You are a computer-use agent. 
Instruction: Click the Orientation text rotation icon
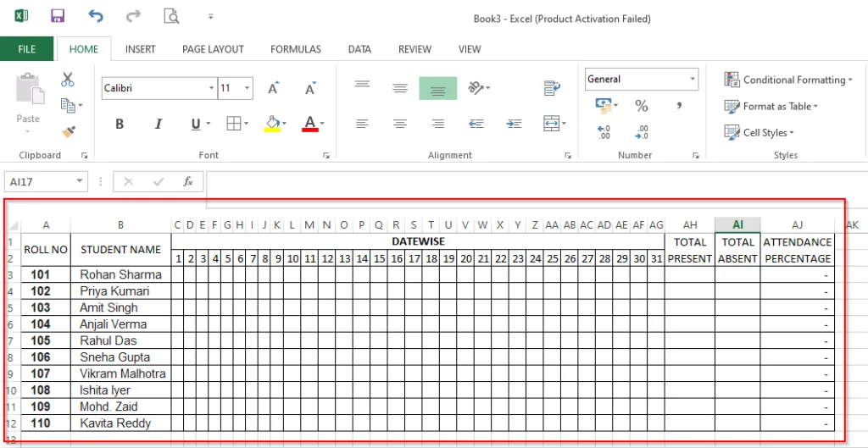click(476, 88)
